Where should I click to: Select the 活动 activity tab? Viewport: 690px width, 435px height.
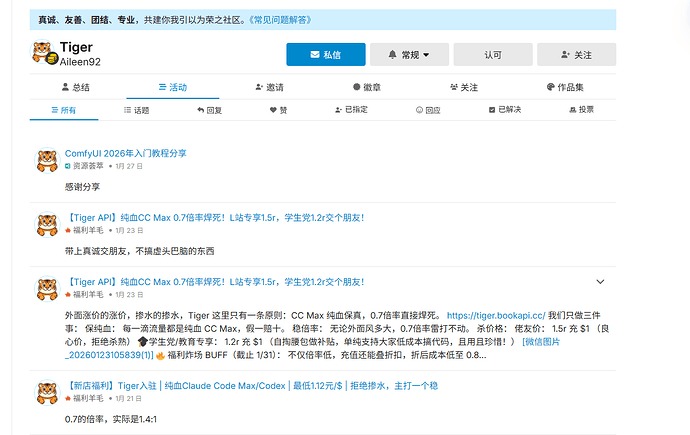173,87
